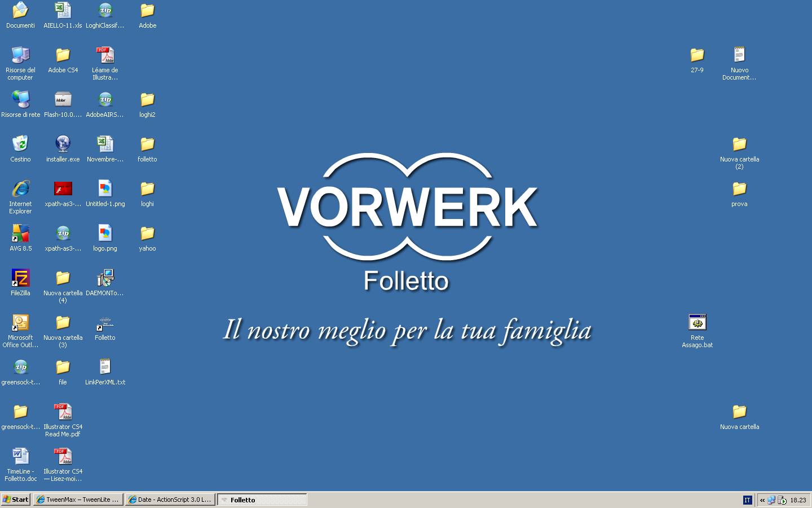The height and width of the screenshot is (508, 812).
Task: Open Illustrator CS4 Lisez-moi PDF
Action: [x=63, y=456]
